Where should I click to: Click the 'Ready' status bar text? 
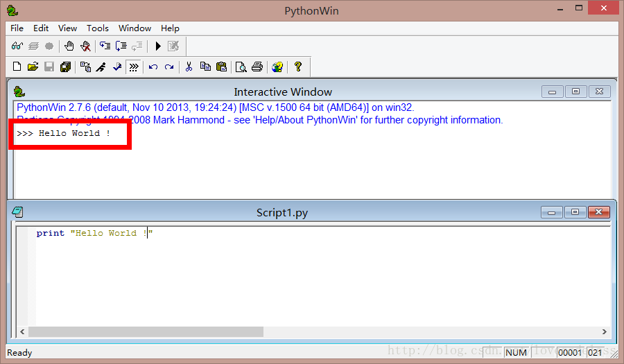pyautogui.click(x=19, y=353)
